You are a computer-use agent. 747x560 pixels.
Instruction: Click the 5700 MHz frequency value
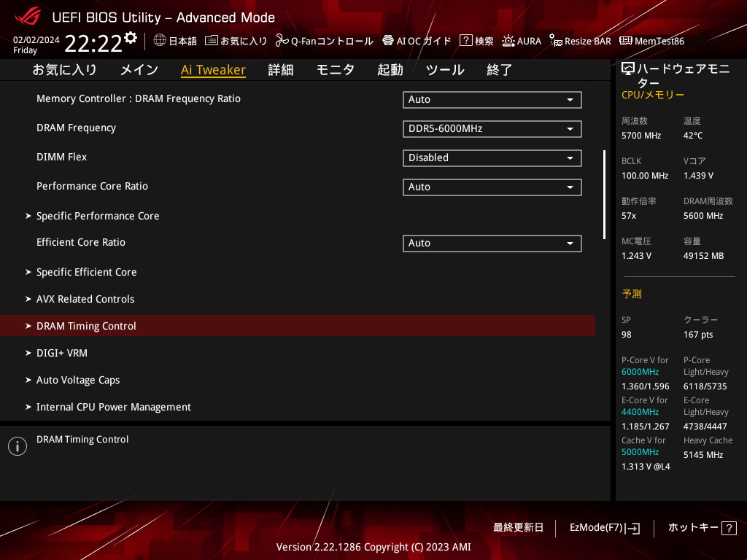[x=641, y=136]
